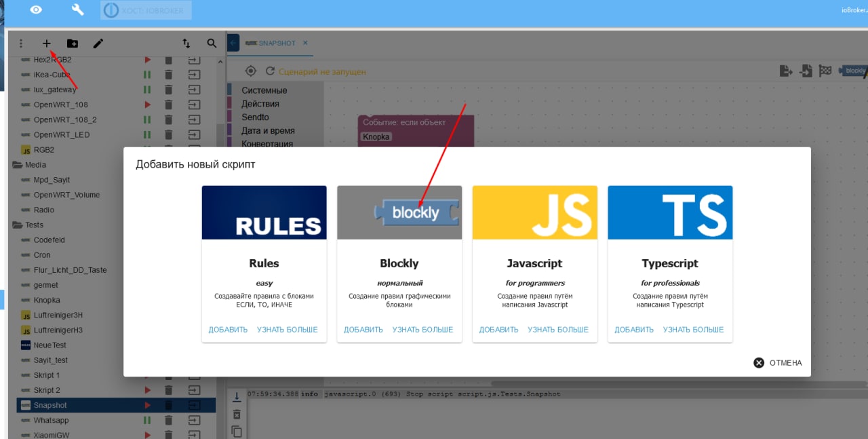868x439 pixels.
Task: Start the XiaomiGW script
Action: [147, 435]
